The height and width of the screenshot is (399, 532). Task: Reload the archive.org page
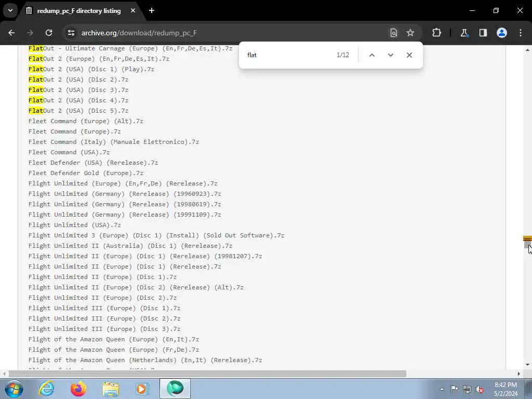49,33
